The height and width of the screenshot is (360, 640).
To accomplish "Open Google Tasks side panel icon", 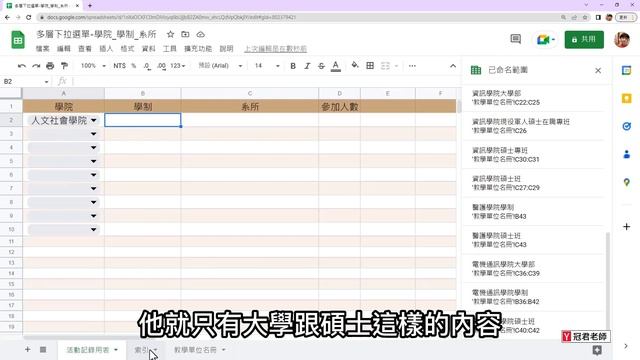I will coord(627,127).
